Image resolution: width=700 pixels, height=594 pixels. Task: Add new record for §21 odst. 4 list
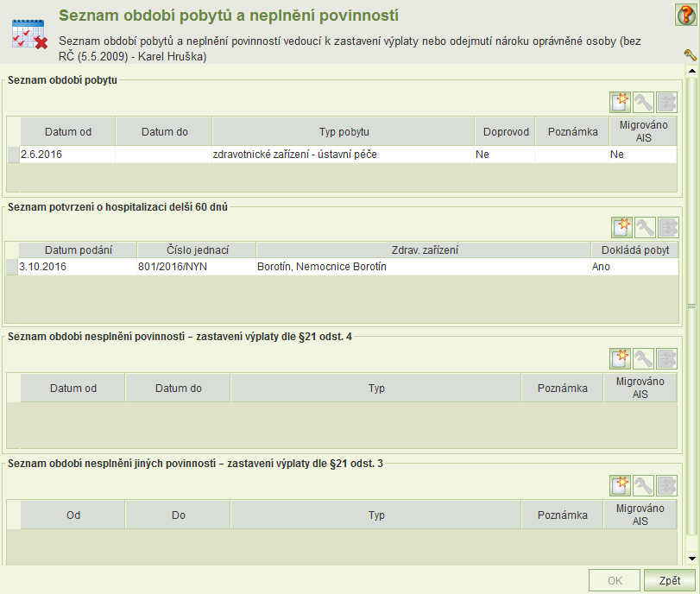coord(620,358)
